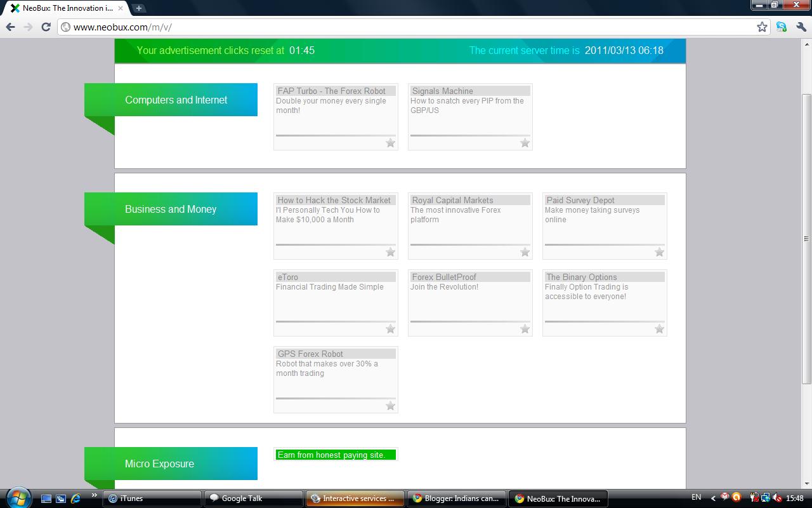The height and width of the screenshot is (508, 812).
Task: Click the volume tray icon
Action: coord(777,498)
